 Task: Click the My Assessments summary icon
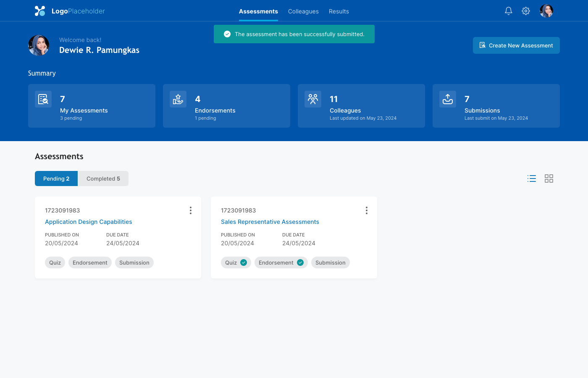(43, 99)
